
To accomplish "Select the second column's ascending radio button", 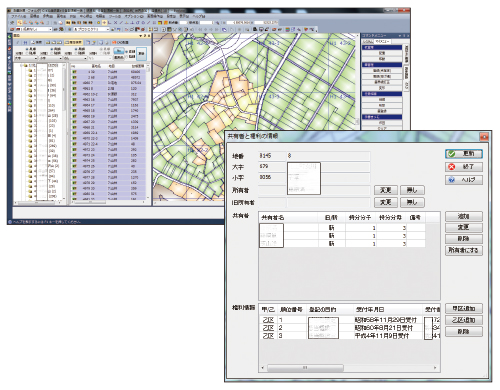I will tap(52, 49).
